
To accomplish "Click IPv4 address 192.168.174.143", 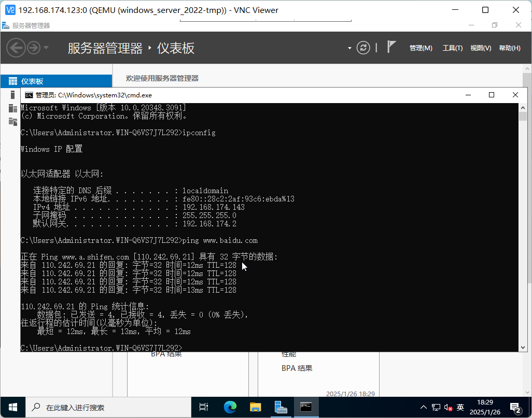I will coord(214,207).
